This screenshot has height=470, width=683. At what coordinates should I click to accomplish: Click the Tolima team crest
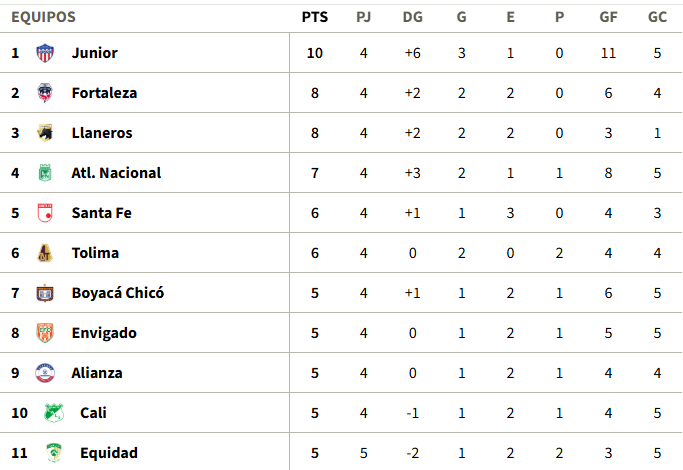click(x=45, y=253)
